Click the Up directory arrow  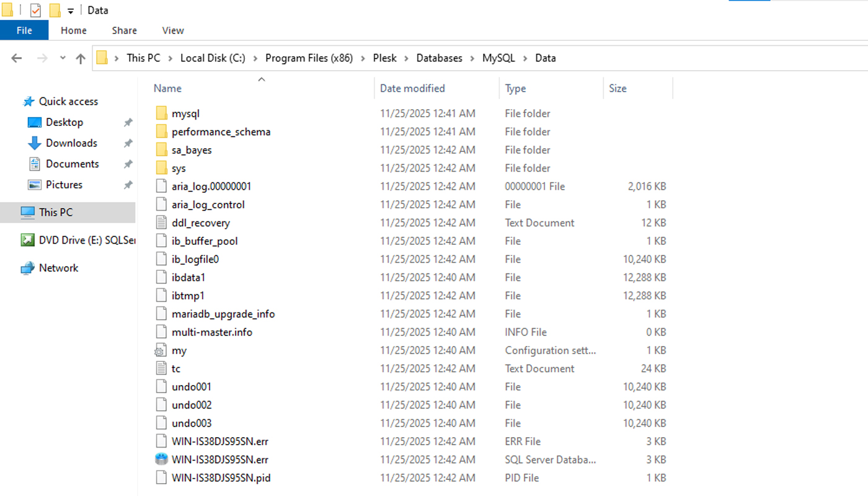click(81, 58)
